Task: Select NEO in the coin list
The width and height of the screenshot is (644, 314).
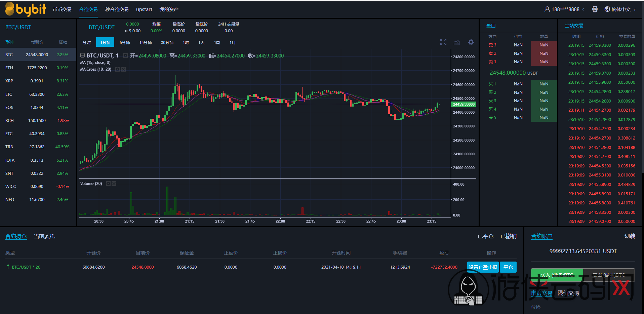Action: pos(38,199)
